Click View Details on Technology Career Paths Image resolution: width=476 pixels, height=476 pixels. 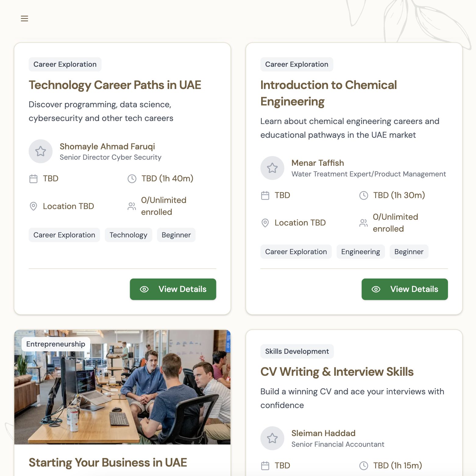click(173, 289)
